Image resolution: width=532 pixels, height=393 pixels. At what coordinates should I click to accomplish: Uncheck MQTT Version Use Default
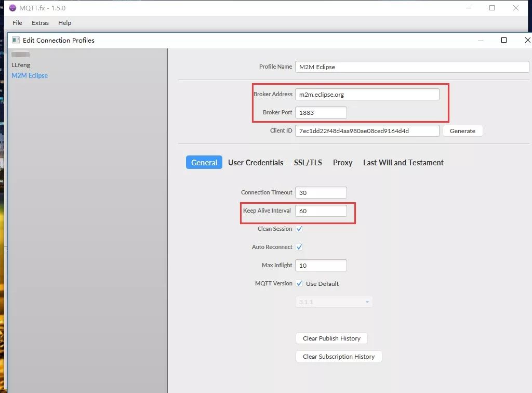tap(299, 283)
